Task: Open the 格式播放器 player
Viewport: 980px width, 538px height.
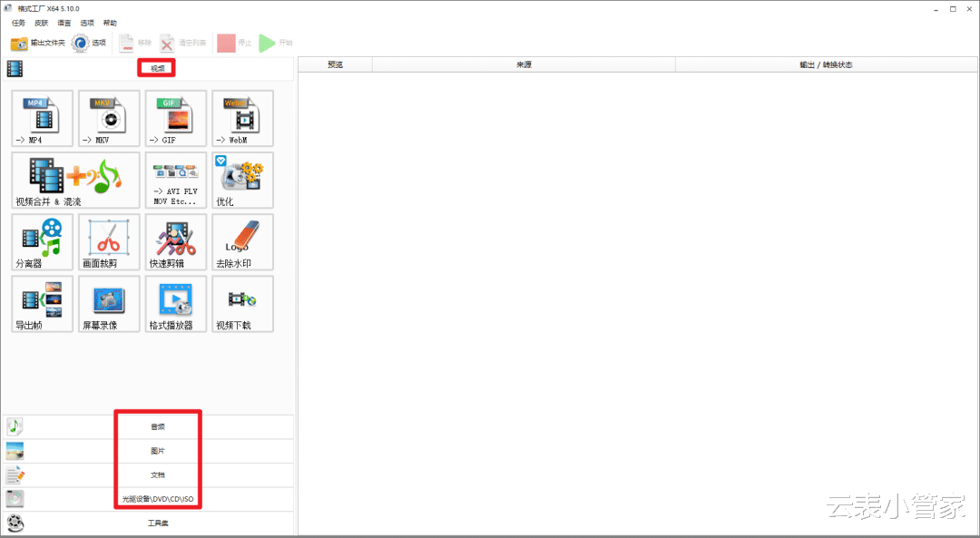Action: pyautogui.click(x=176, y=304)
